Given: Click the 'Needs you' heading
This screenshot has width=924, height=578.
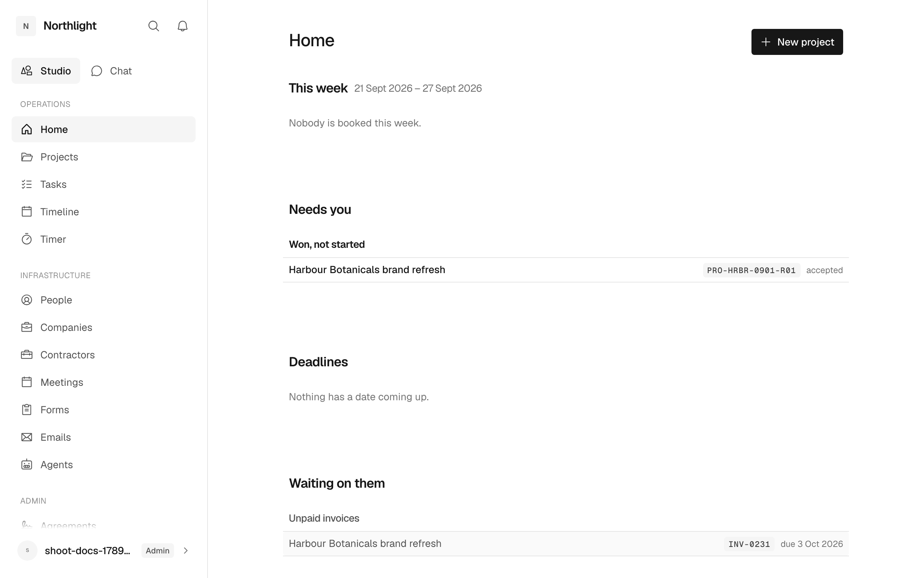Looking at the screenshot, I should pos(319,210).
